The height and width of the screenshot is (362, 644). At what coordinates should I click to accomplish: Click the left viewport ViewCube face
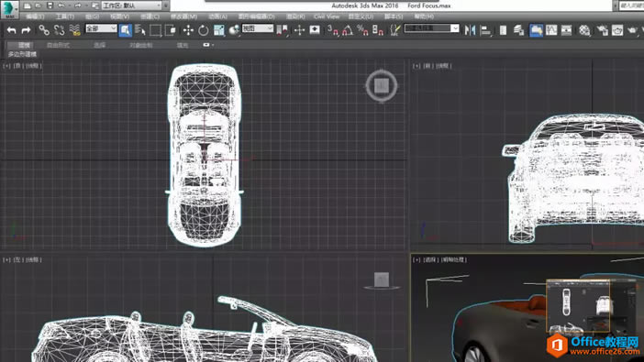(382, 280)
